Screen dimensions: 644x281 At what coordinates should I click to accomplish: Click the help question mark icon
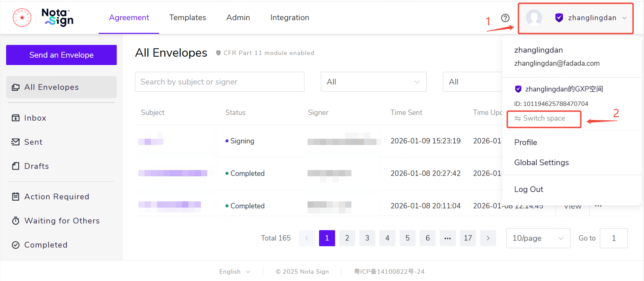(x=505, y=18)
